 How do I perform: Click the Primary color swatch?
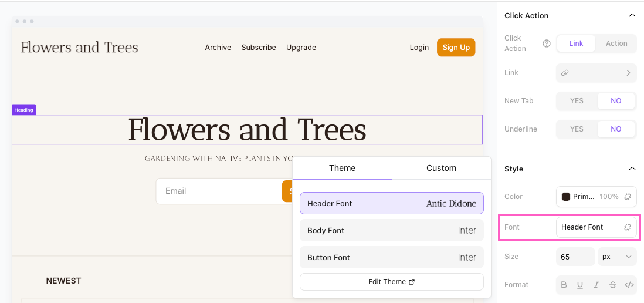point(567,197)
